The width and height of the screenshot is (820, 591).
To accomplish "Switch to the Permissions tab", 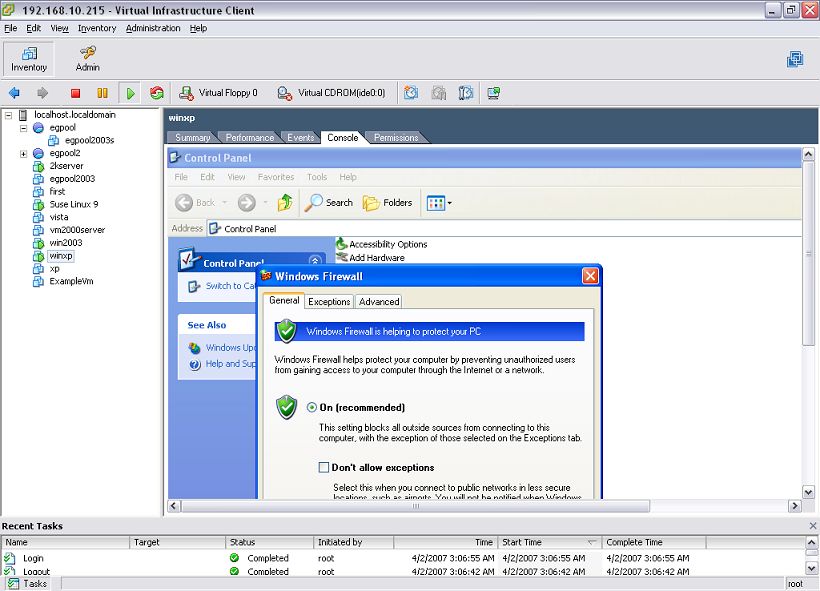I will pos(396,138).
